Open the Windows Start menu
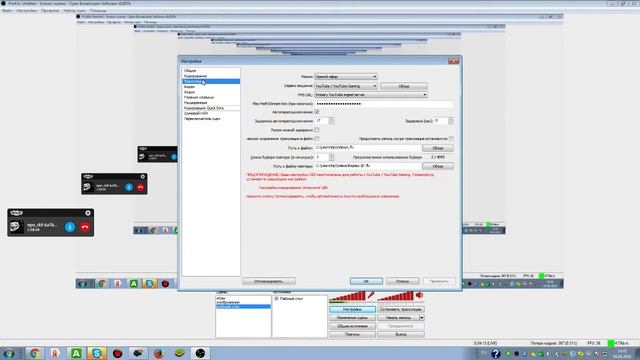This screenshot has width=640, height=360. (x=8, y=353)
